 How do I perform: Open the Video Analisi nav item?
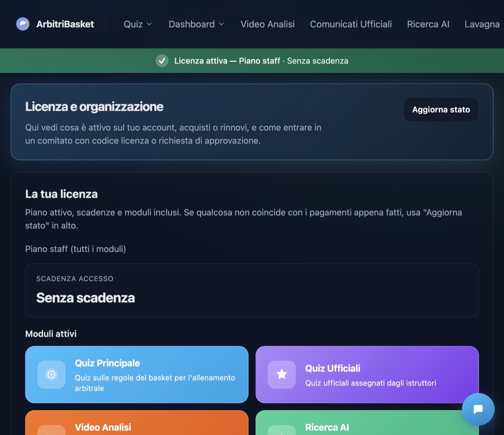(267, 24)
